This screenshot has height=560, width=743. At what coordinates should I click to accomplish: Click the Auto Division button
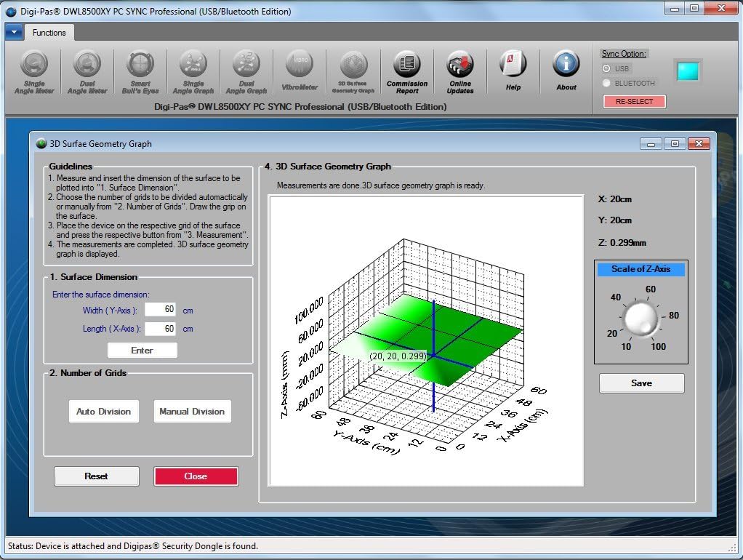(x=104, y=412)
